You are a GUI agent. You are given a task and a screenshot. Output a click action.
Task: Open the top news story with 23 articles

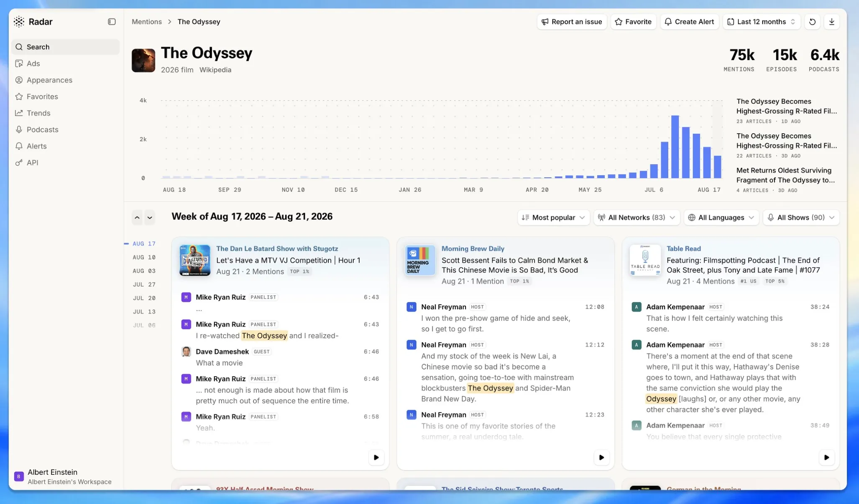coord(787,111)
